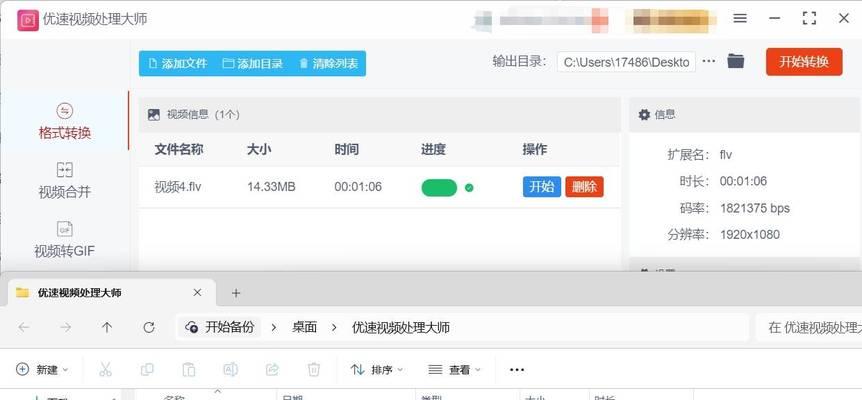Click the blue 开始 button for 视频4.flv

[x=541, y=187]
